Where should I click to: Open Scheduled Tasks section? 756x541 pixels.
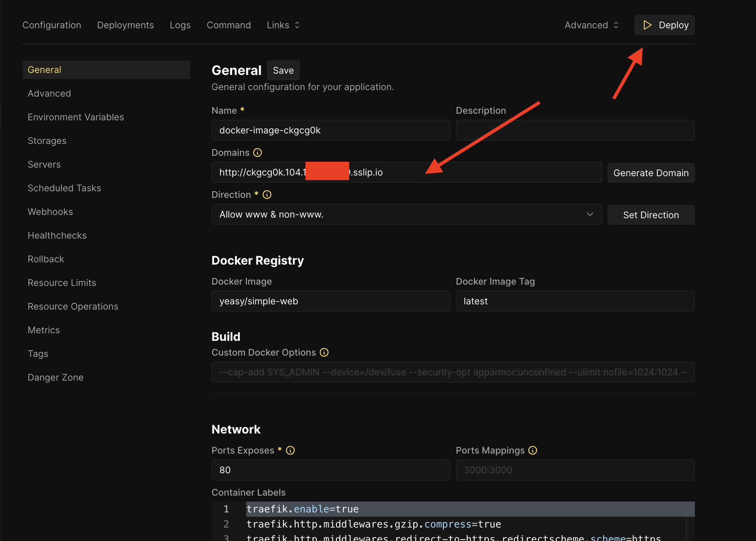[x=64, y=188]
